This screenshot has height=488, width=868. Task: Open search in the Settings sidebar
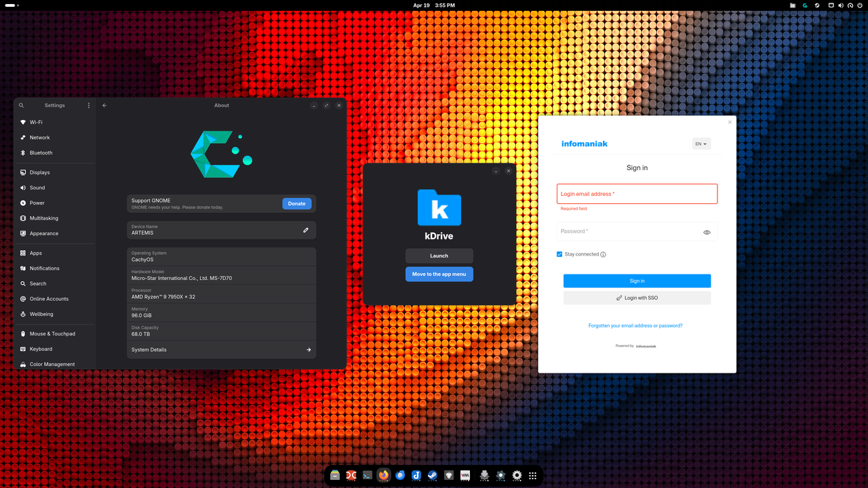22,106
